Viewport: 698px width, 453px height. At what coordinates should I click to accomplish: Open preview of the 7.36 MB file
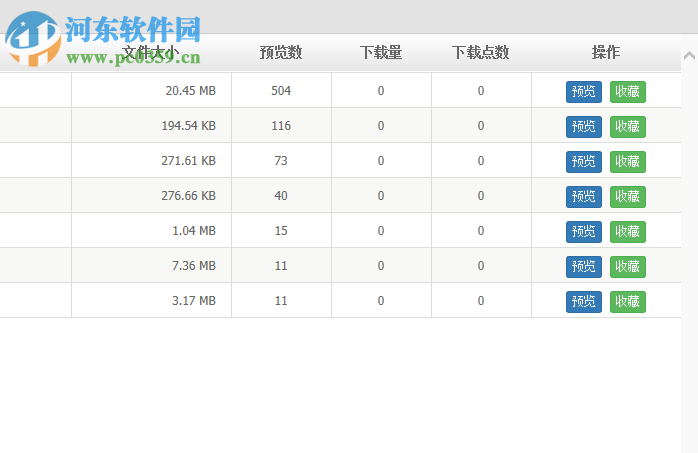[584, 267]
